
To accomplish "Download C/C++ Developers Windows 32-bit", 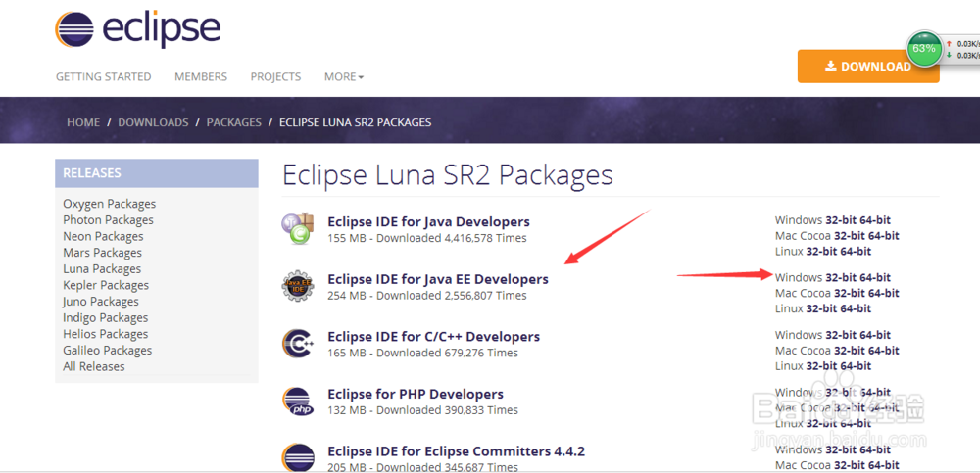I will coord(841,335).
